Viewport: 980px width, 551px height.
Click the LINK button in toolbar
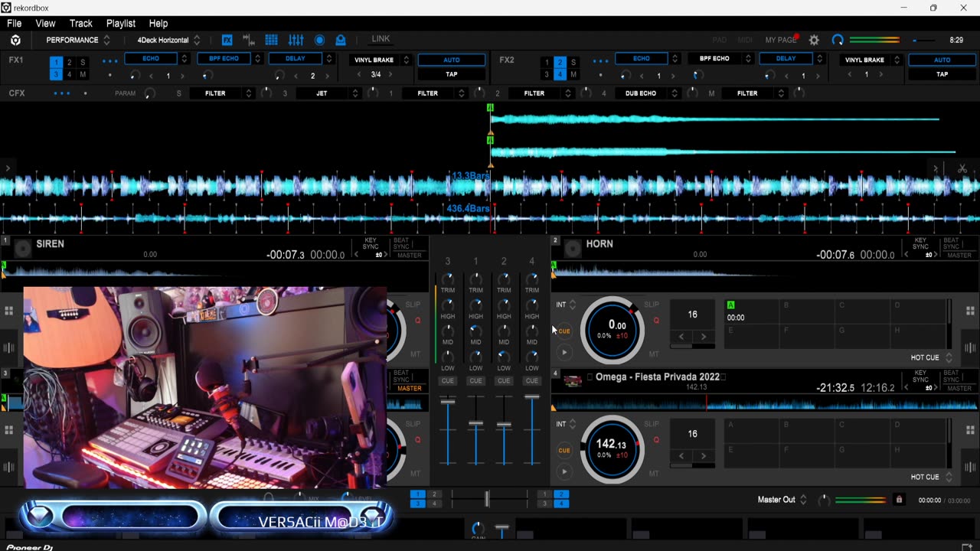[x=381, y=39]
